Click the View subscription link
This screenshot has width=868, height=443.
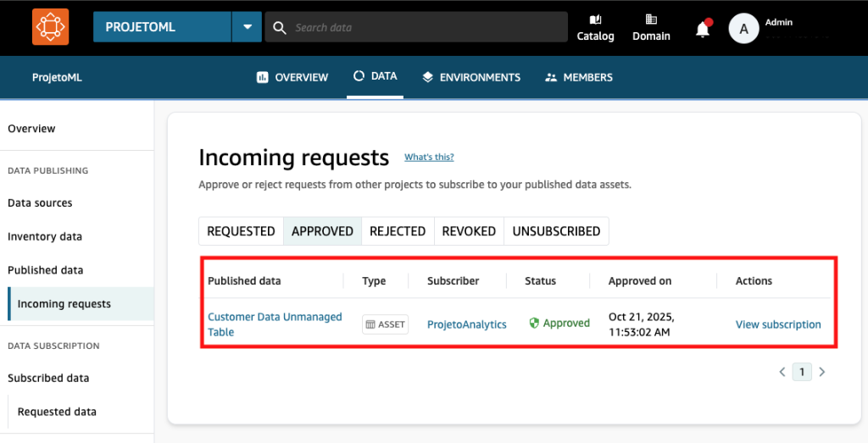coord(777,324)
